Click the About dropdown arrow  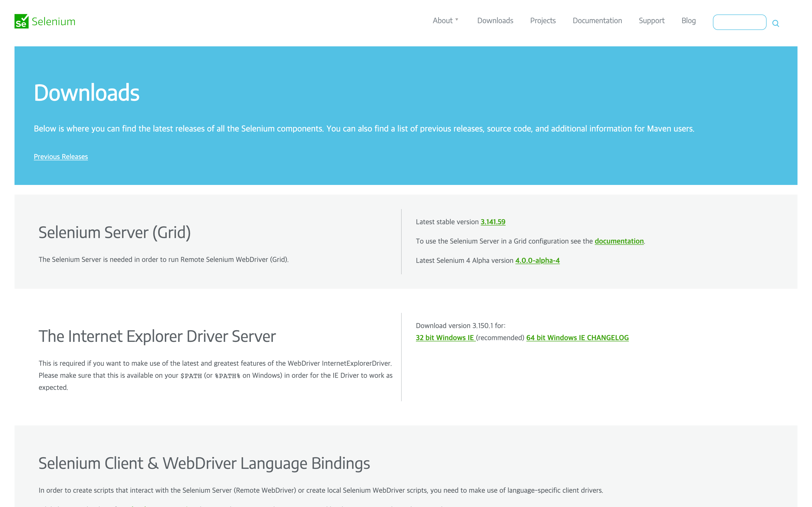(x=457, y=20)
